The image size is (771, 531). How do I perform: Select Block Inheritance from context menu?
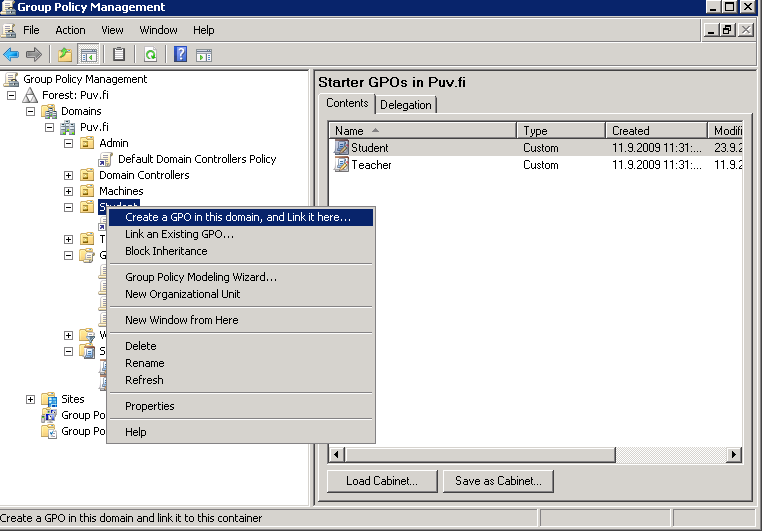click(241, 251)
